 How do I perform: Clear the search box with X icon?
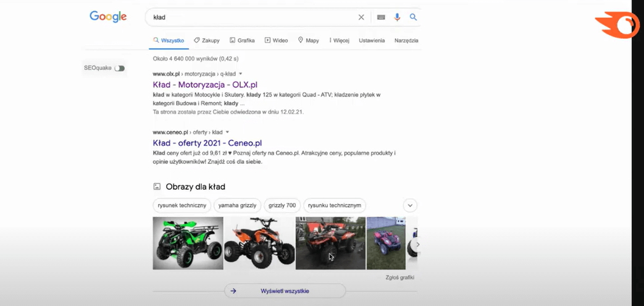click(x=361, y=17)
